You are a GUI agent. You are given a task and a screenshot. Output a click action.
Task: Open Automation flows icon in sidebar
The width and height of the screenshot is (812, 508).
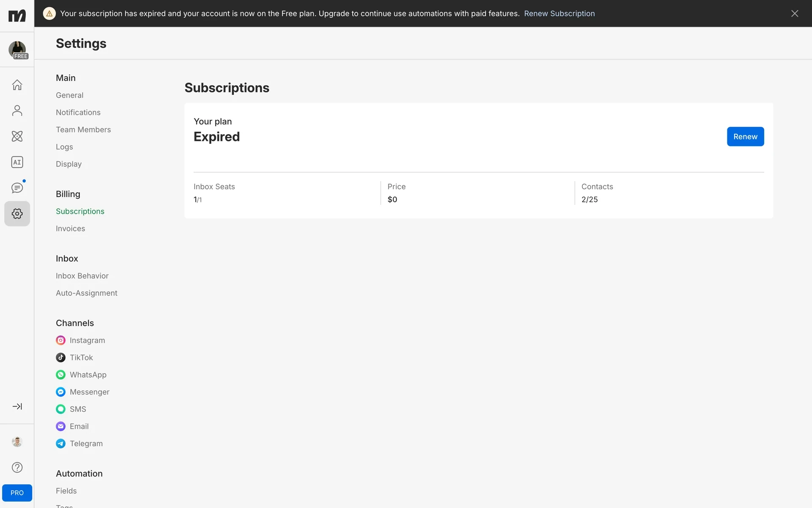(x=17, y=136)
